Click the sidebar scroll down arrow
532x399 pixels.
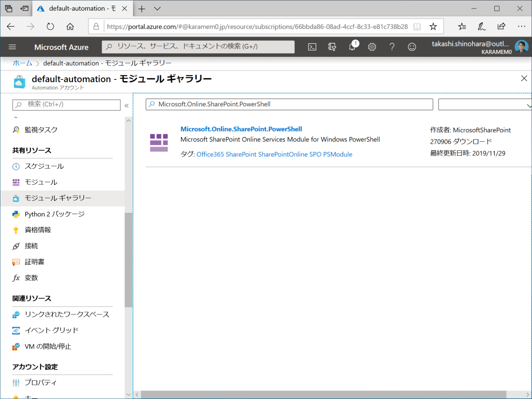(x=129, y=394)
